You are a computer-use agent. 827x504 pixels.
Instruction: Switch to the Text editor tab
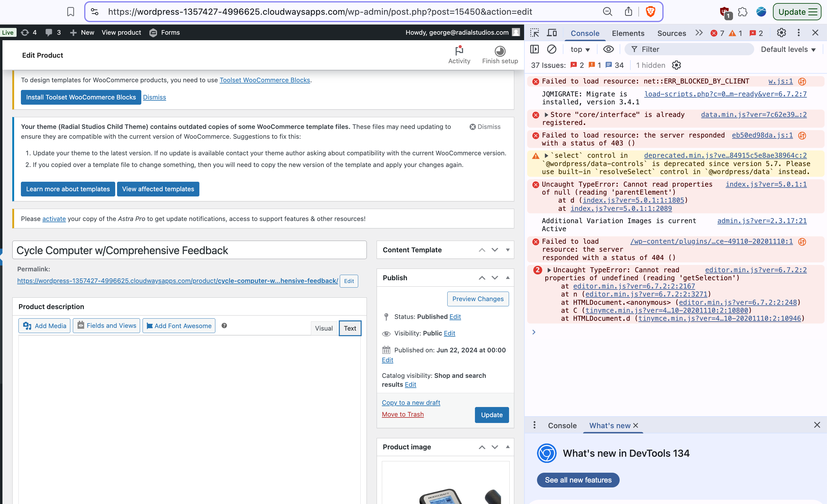[350, 328]
